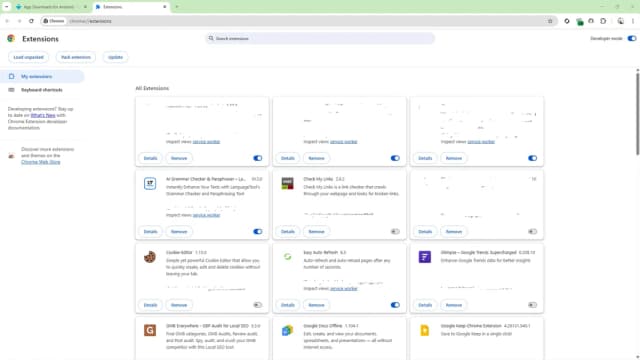The image size is (640, 360).
Task: Open the profile avatar in the toolbar
Action: (620, 21)
